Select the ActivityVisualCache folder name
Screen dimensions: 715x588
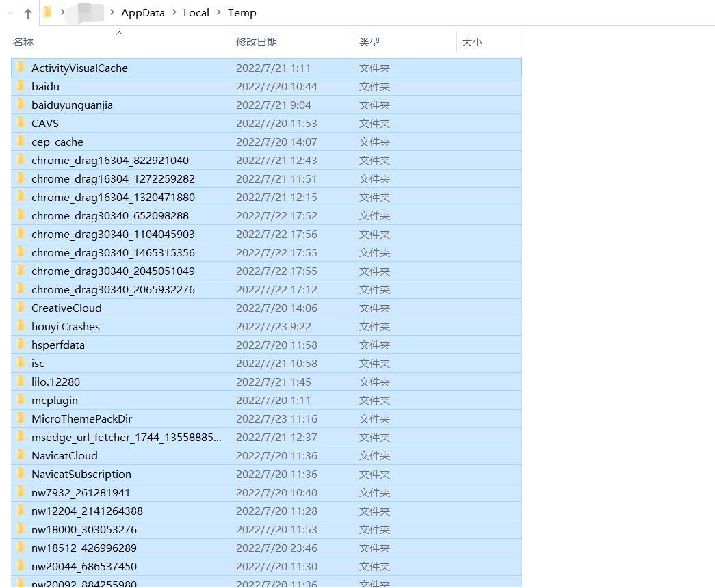(80, 68)
